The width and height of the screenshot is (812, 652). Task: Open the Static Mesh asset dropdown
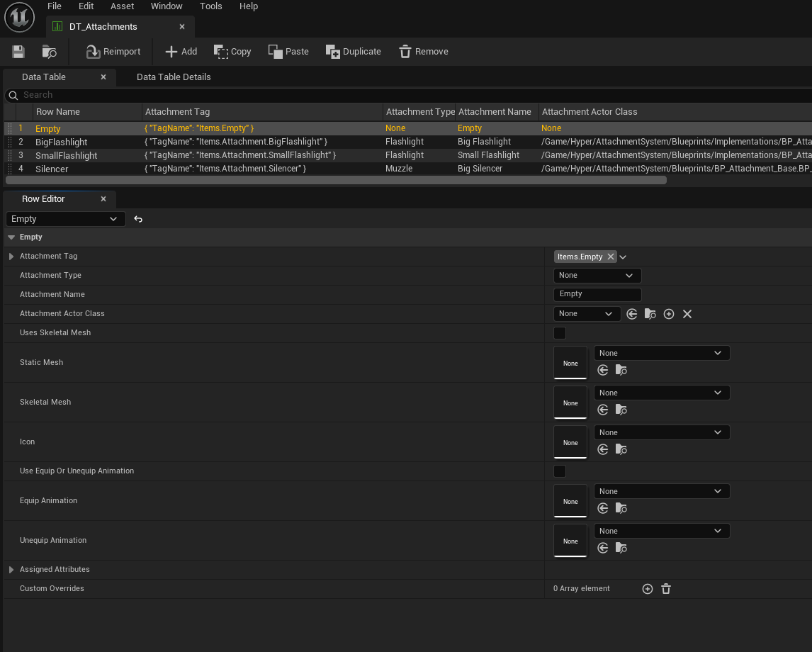pyautogui.click(x=661, y=353)
